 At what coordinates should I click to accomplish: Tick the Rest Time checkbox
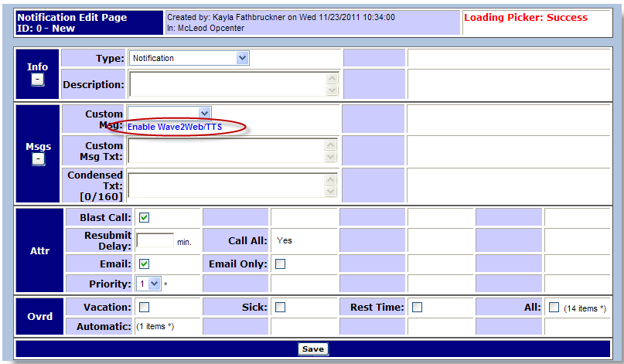tap(417, 308)
